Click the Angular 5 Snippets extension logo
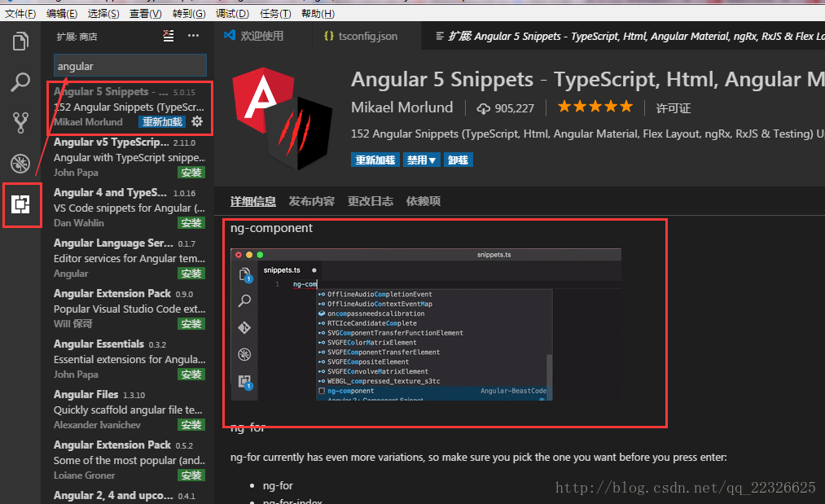The image size is (825, 504). pyautogui.click(x=283, y=118)
